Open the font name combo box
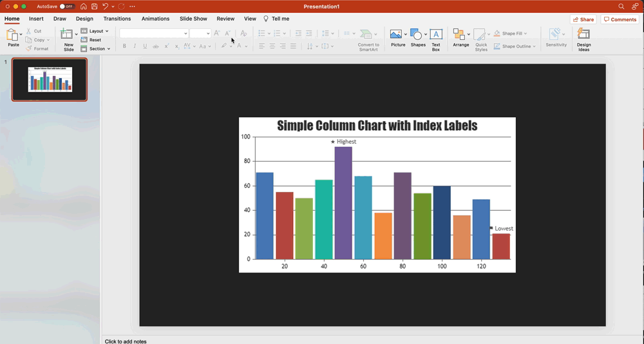This screenshot has height=344, width=644. pos(154,33)
